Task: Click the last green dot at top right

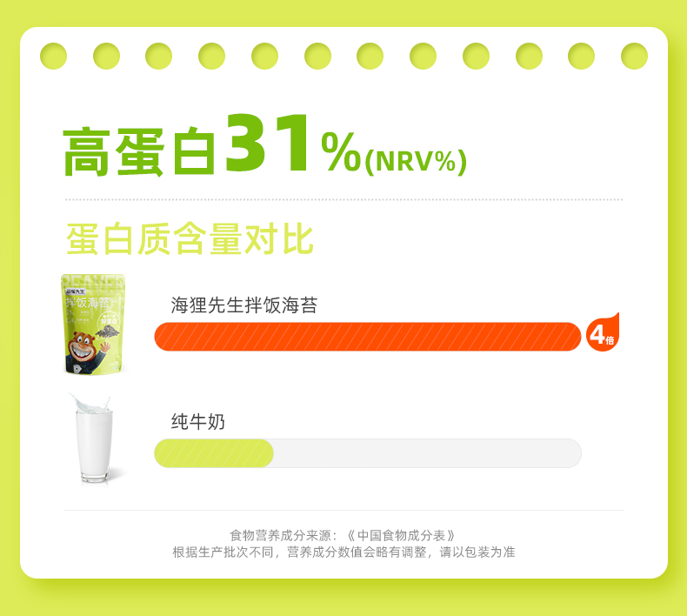Action: click(x=634, y=57)
